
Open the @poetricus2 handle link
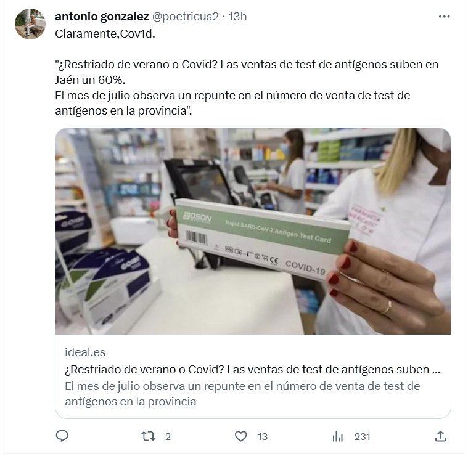pos(185,17)
